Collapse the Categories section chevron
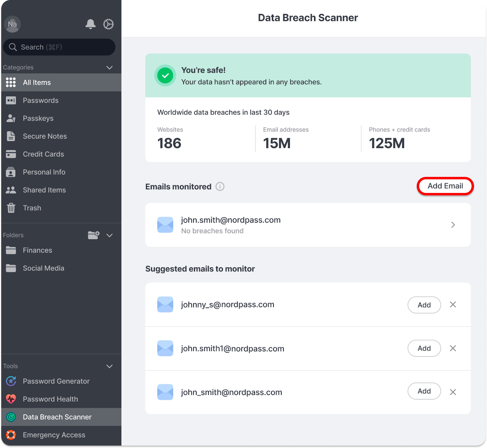This screenshot has width=487, height=448. (110, 67)
